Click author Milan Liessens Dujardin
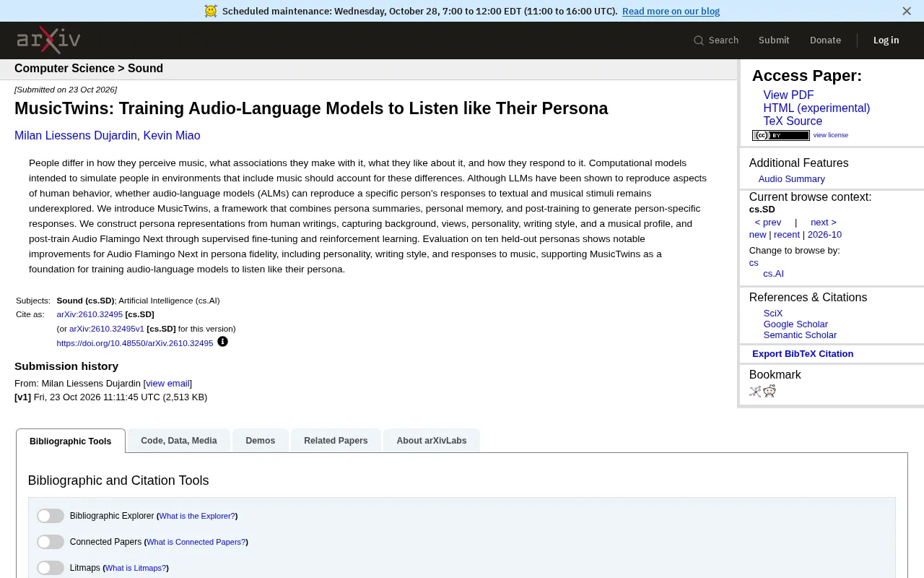The height and width of the screenshot is (578, 924). coord(76,136)
